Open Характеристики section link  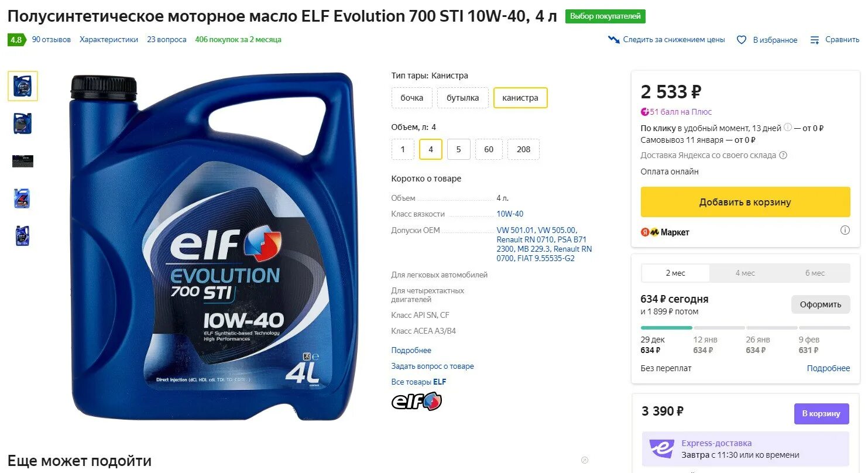tap(109, 40)
